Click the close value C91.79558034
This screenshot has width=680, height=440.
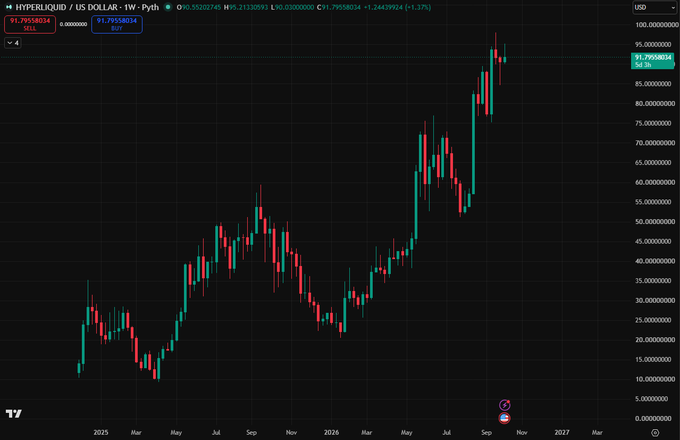[x=339, y=7]
